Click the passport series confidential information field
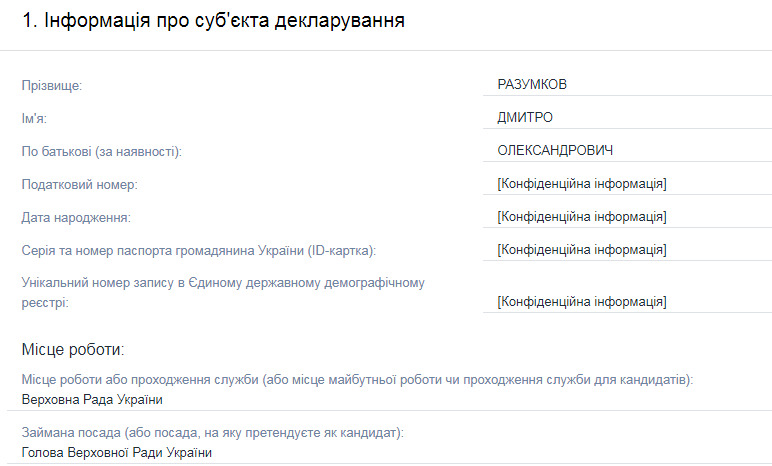Viewport: 772px width, 466px height. point(627,250)
